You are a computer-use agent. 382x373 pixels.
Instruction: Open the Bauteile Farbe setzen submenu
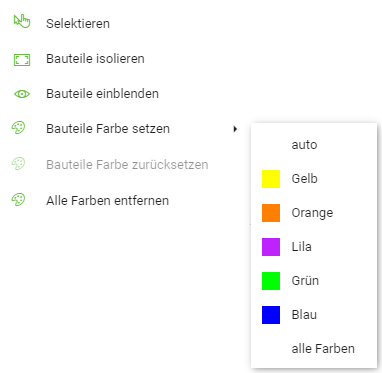click(x=108, y=129)
